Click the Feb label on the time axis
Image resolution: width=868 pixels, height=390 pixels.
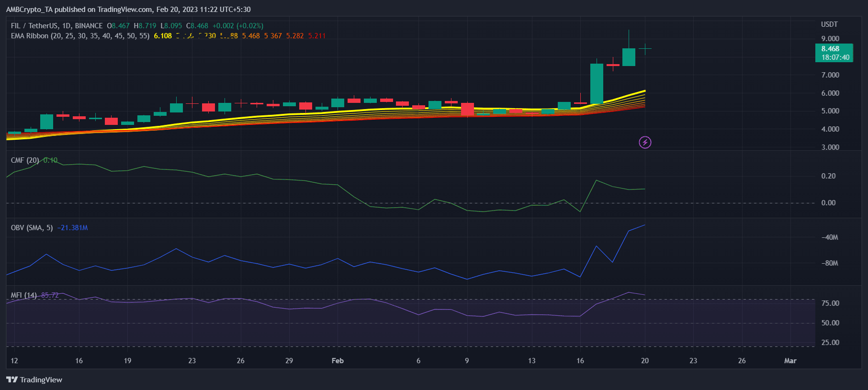click(338, 361)
